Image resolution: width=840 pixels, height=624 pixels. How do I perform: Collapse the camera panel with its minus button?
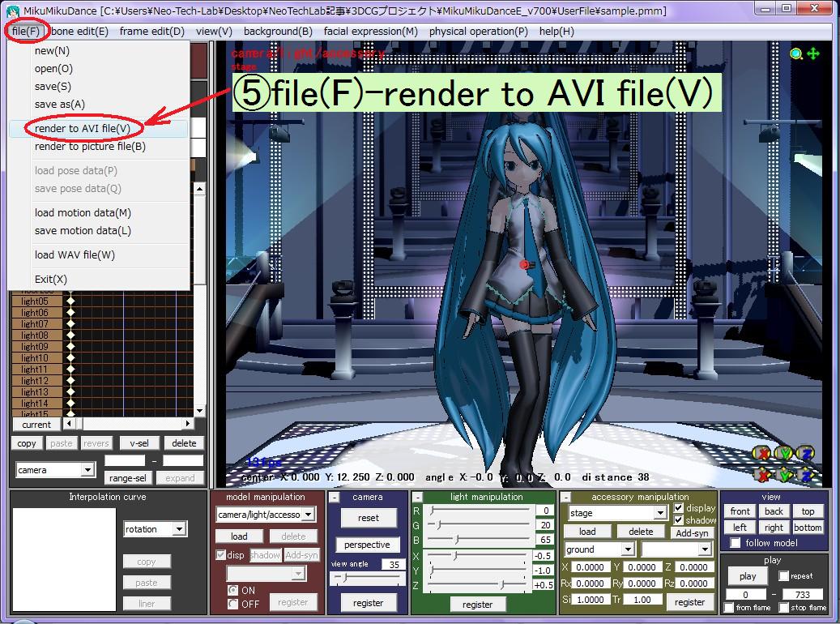coord(335,498)
